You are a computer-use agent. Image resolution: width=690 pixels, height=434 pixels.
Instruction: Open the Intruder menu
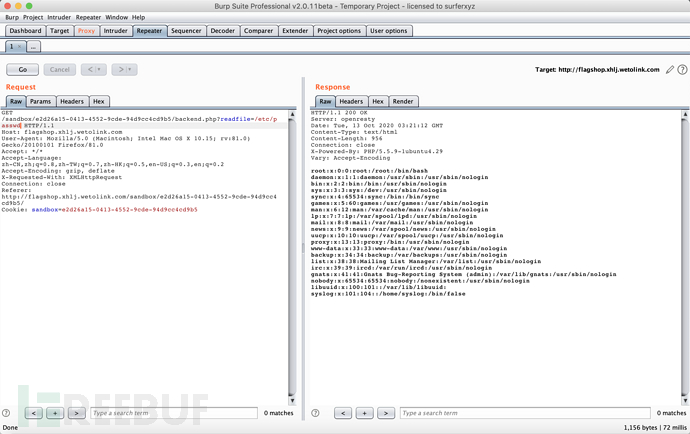coord(59,17)
